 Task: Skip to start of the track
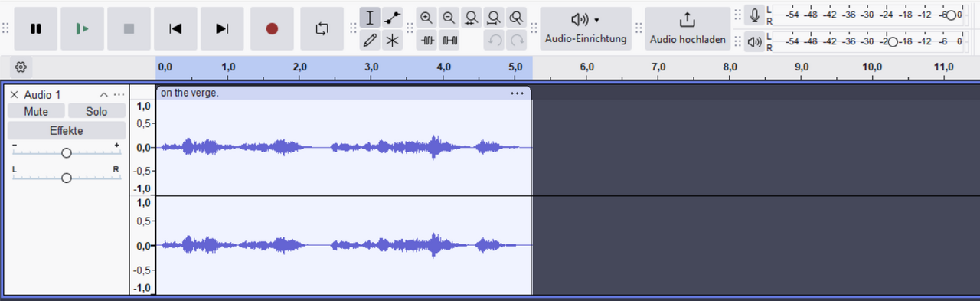[175, 28]
